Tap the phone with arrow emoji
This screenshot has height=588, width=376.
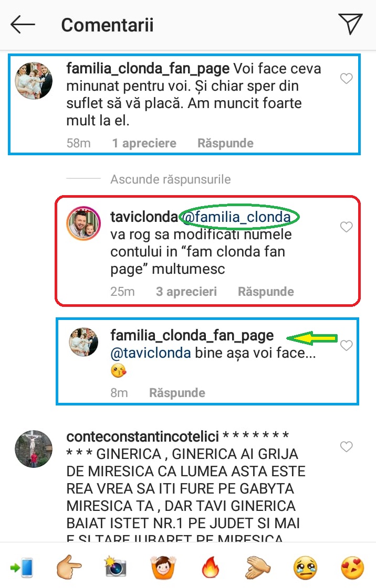(22, 567)
